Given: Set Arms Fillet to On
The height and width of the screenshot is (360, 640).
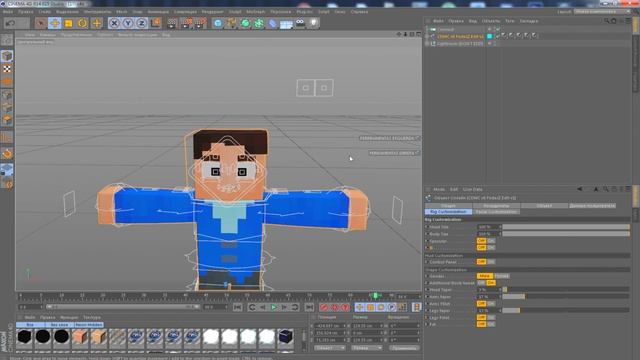Looking at the screenshot, I should point(491,304).
